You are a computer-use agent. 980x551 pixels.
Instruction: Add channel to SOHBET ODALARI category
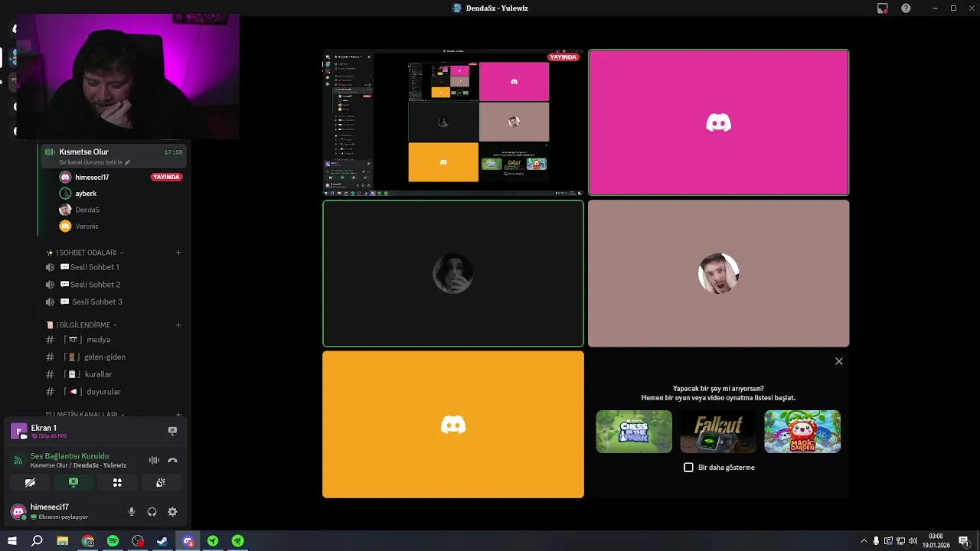tap(178, 253)
